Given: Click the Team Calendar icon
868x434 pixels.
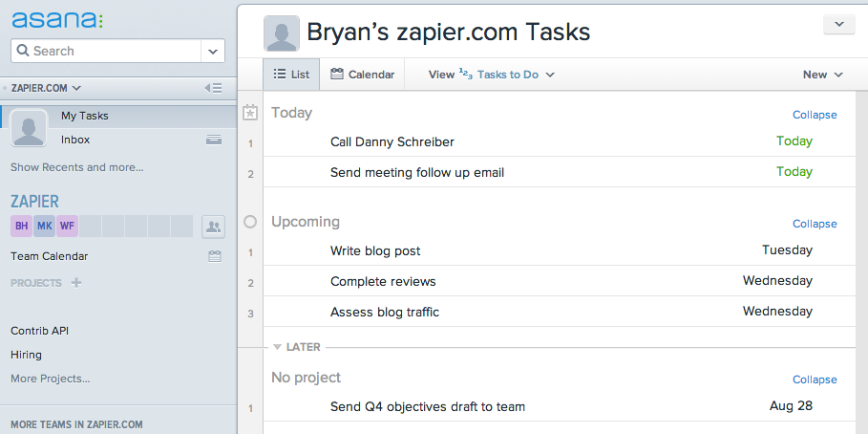Looking at the screenshot, I should [x=214, y=256].
